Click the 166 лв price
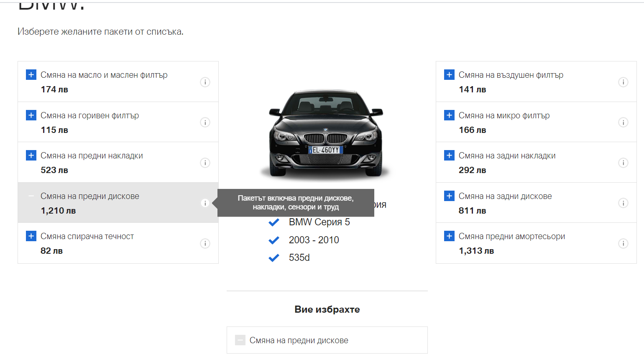 point(473,130)
